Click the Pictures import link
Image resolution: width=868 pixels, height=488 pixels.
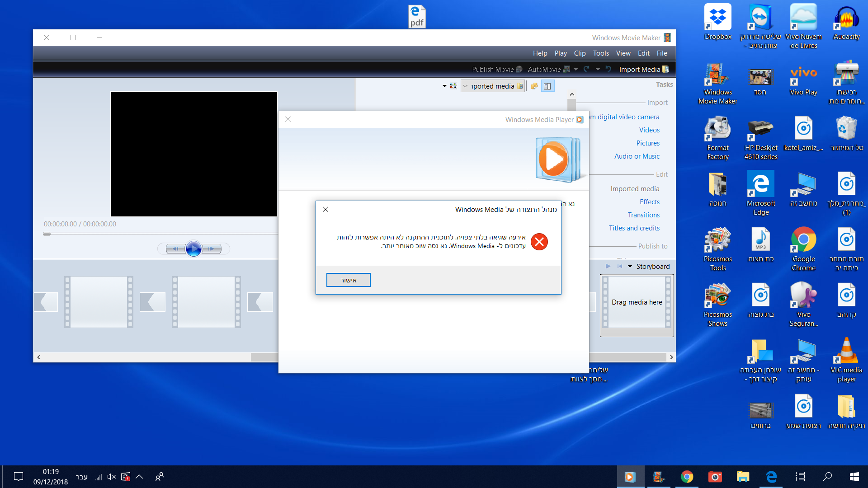coord(648,143)
